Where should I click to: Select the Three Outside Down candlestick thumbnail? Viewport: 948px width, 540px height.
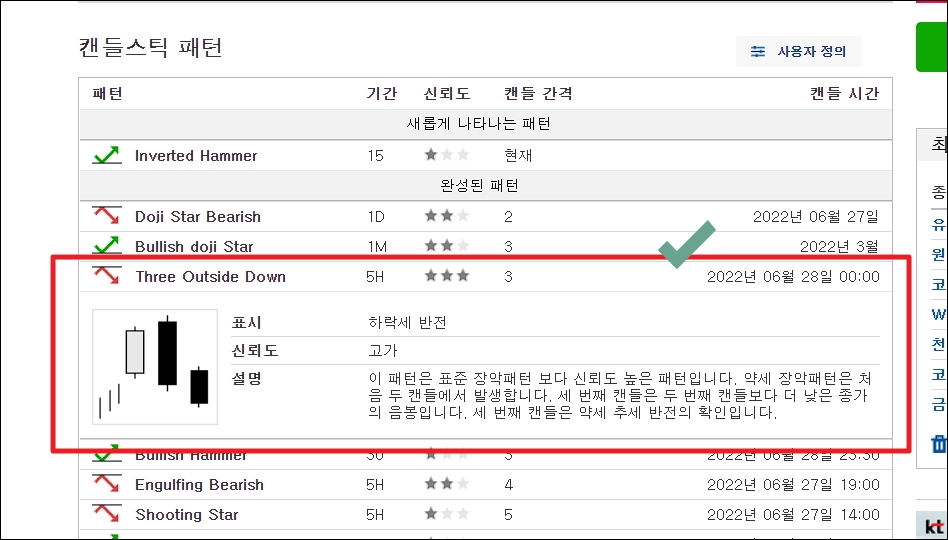click(155, 367)
